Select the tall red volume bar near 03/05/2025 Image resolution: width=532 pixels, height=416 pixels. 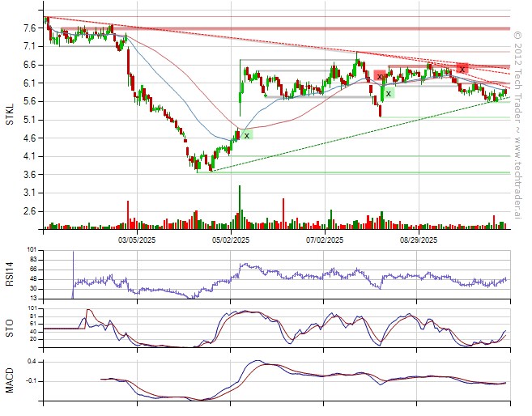[128, 214]
